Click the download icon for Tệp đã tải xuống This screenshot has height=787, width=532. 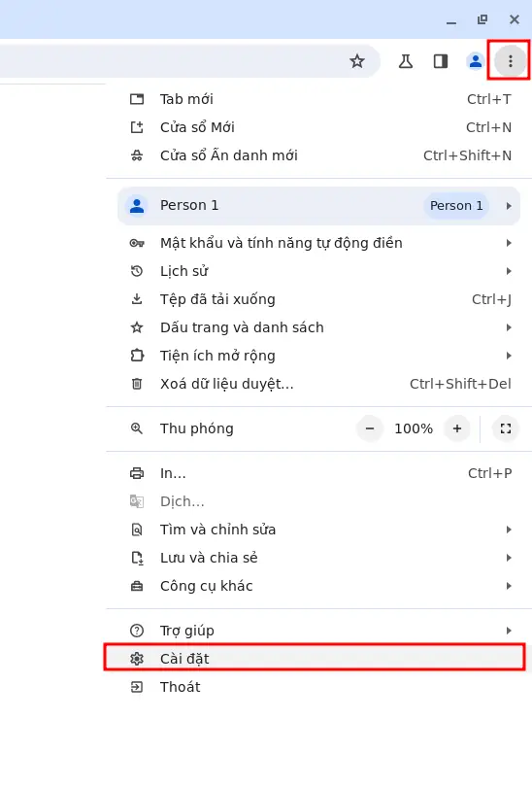pyautogui.click(x=137, y=299)
